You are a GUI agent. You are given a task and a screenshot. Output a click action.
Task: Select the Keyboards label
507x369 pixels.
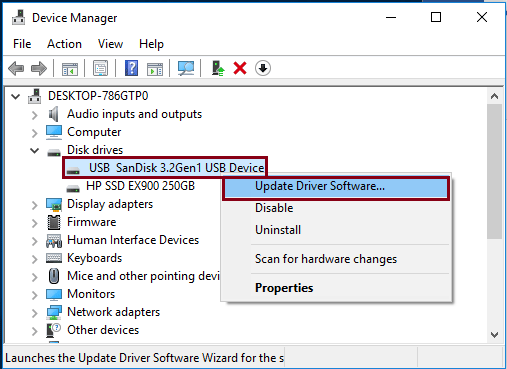94,258
